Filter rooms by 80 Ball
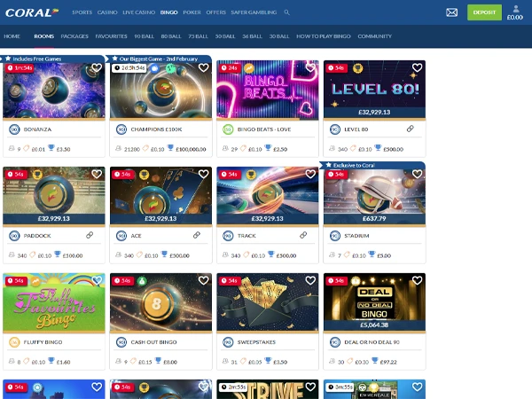 (171, 36)
